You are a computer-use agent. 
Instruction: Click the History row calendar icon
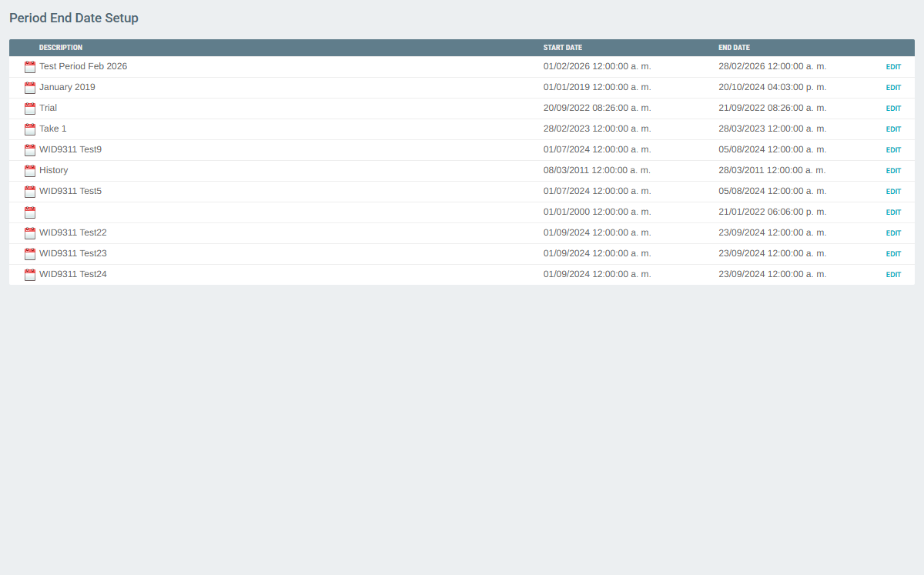click(30, 171)
